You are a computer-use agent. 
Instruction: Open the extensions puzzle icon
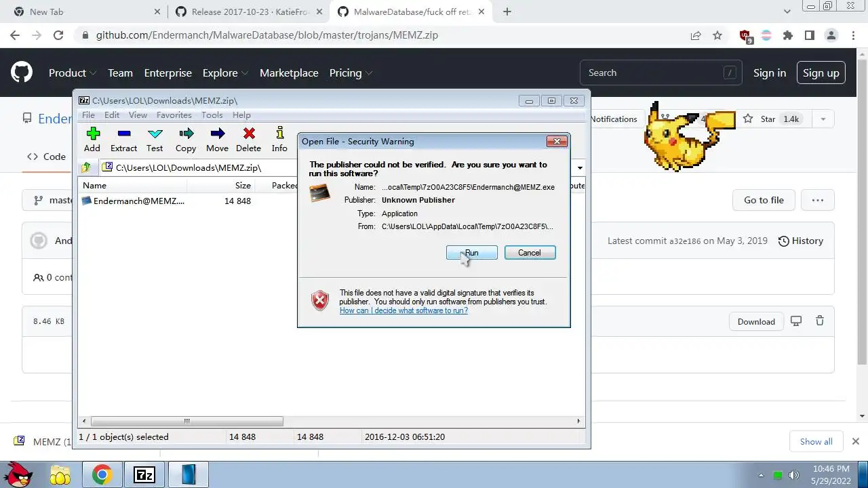coord(788,35)
